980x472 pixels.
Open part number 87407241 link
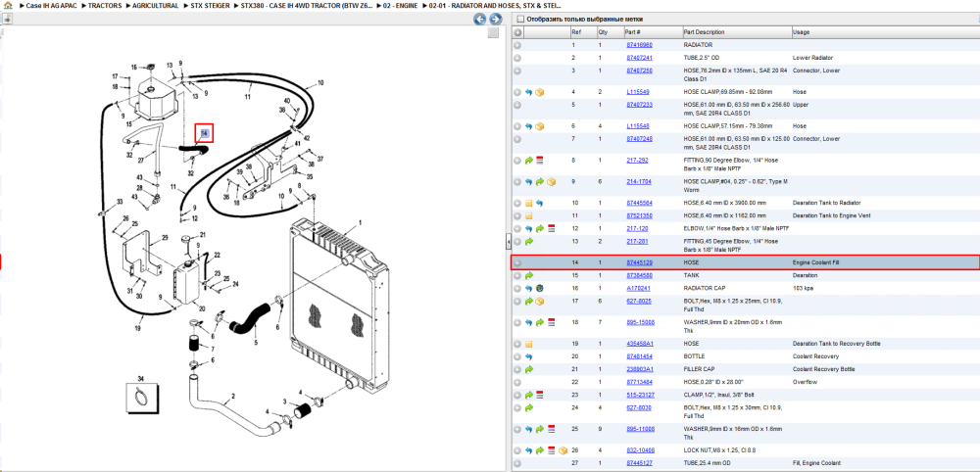(x=639, y=58)
